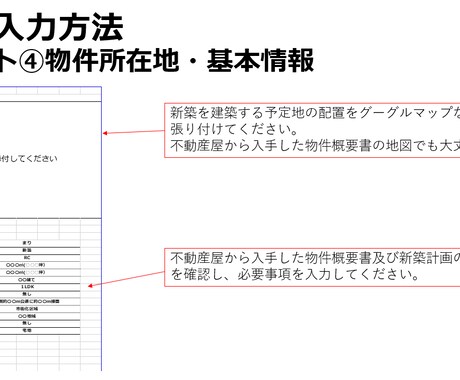Click the title text 入力方法

tap(61, 27)
